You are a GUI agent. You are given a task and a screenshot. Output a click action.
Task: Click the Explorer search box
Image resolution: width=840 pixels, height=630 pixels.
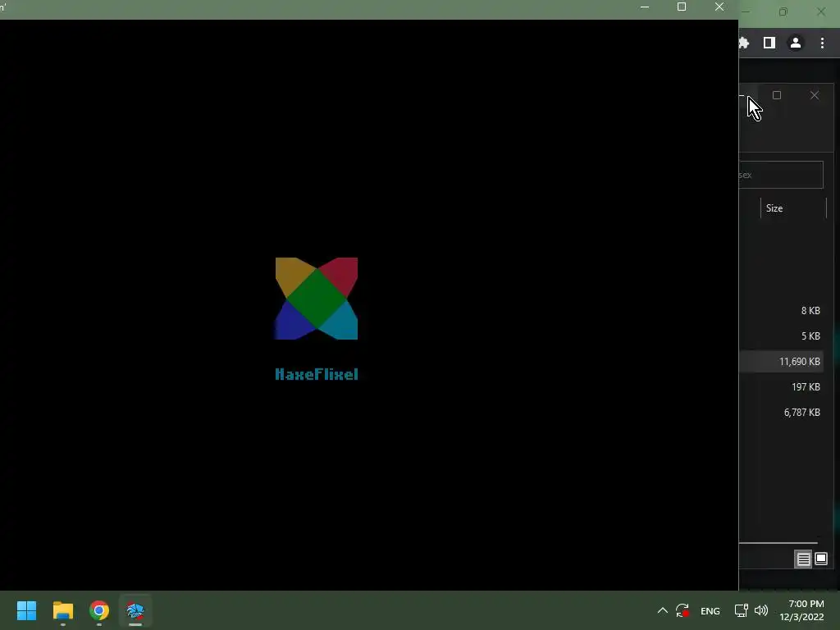pos(781,175)
